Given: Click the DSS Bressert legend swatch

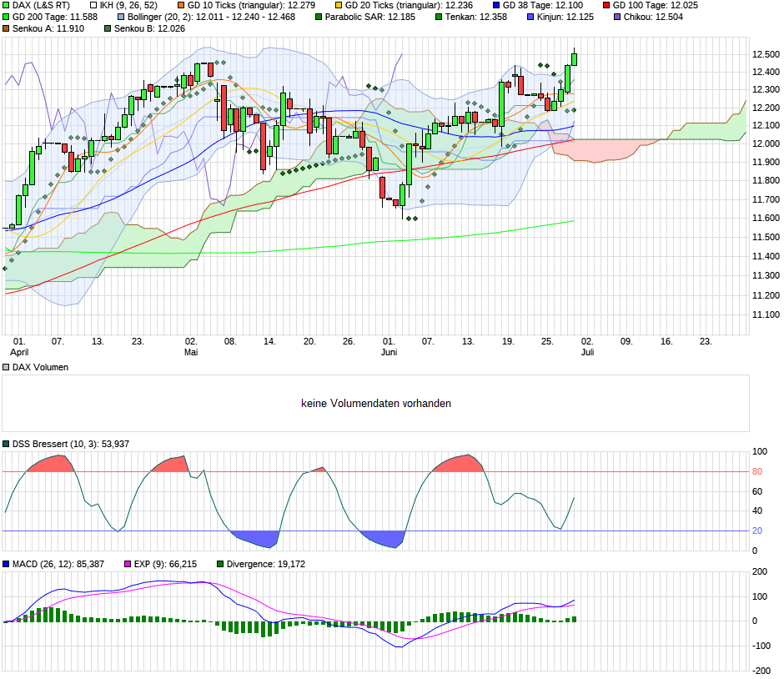Looking at the screenshot, I should (6, 444).
